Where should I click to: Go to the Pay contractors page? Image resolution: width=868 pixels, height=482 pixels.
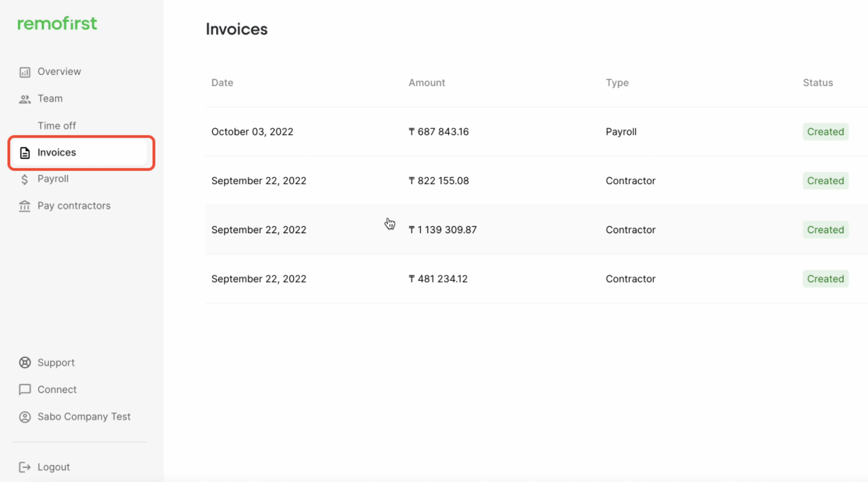pyautogui.click(x=74, y=206)
